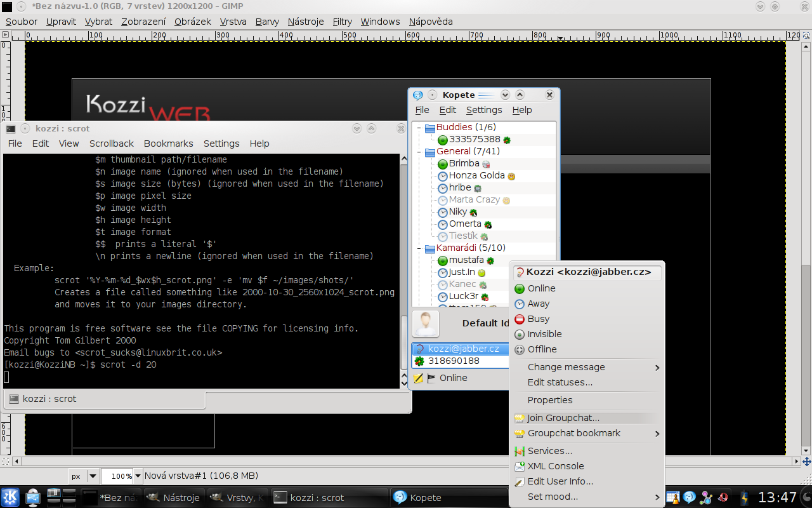Select contact Luck3r
Viewport: 812px width, 508px height.
463,297
